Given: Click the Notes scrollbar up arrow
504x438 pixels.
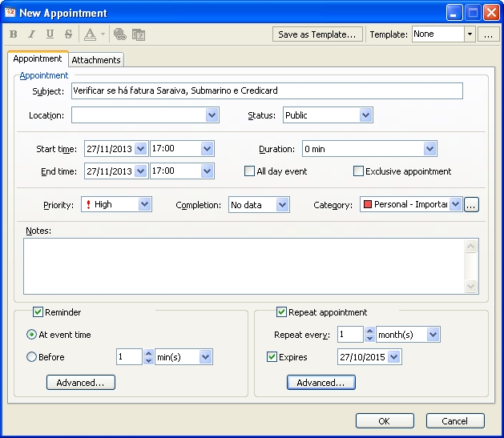Looking at the screenshot, I should tap(470, 247).
